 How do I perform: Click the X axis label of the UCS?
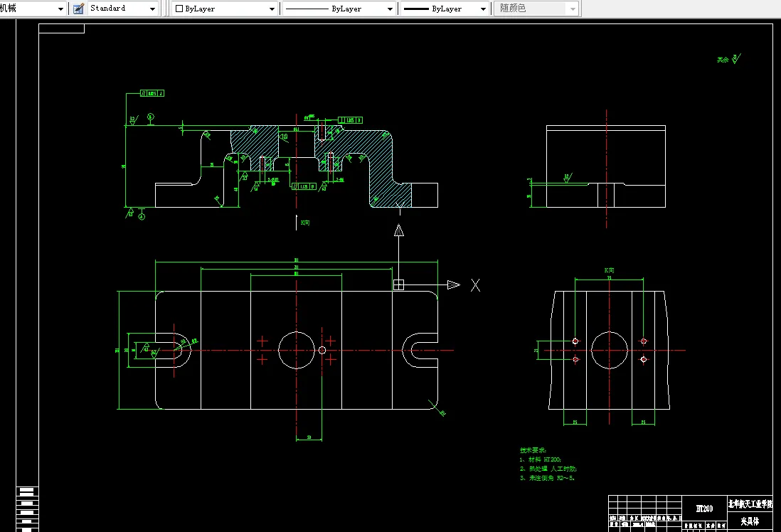(475, 285)
